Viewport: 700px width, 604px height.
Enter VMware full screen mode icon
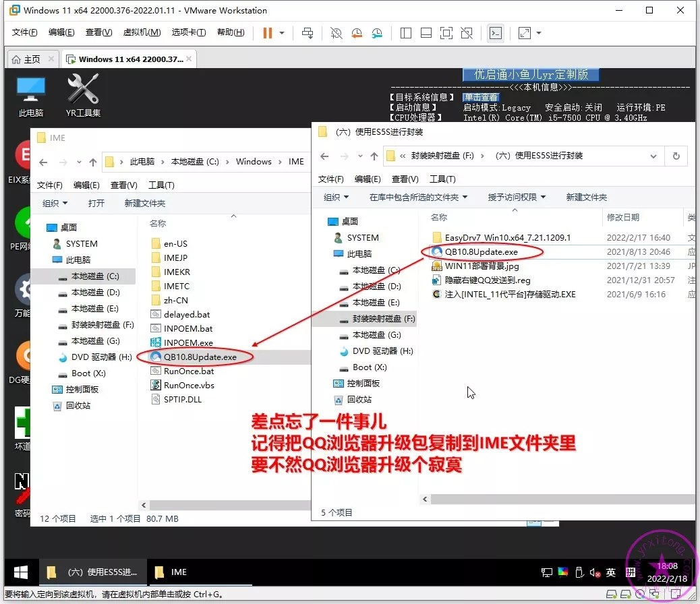point(446,33)
